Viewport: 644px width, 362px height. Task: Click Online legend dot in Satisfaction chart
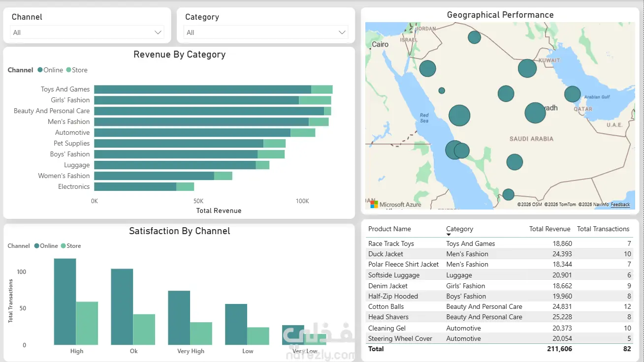pos(37,246)
